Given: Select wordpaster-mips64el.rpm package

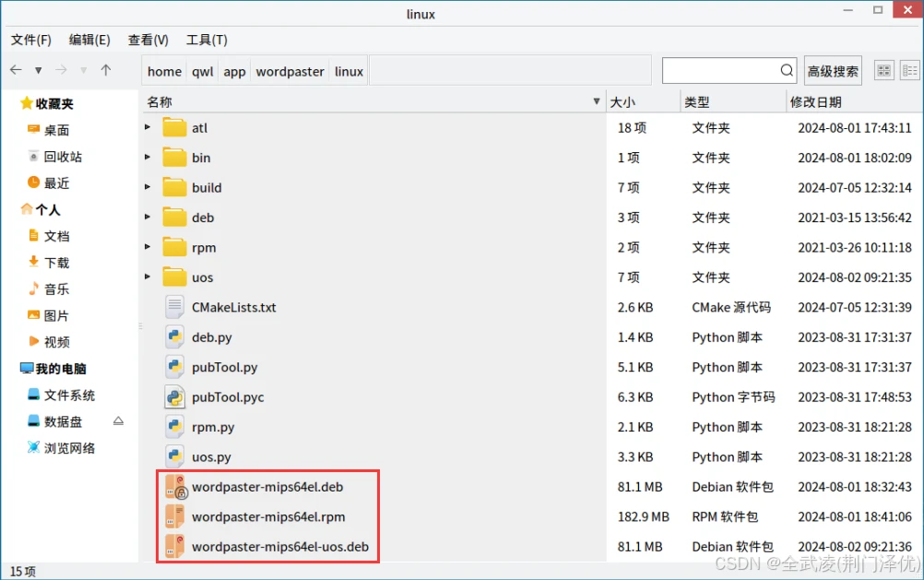Looking at the screenshot, I should click(x=268, y=517).
